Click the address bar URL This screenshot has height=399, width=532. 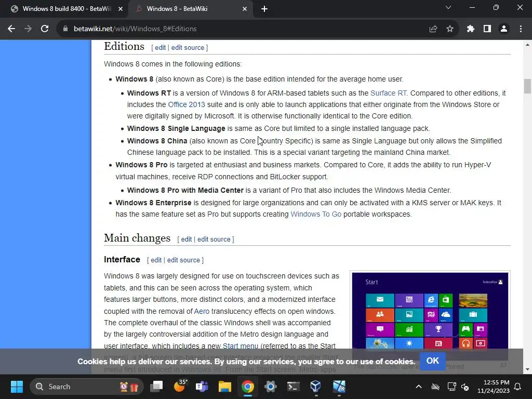pyautogui.click(x=135, y=29)
